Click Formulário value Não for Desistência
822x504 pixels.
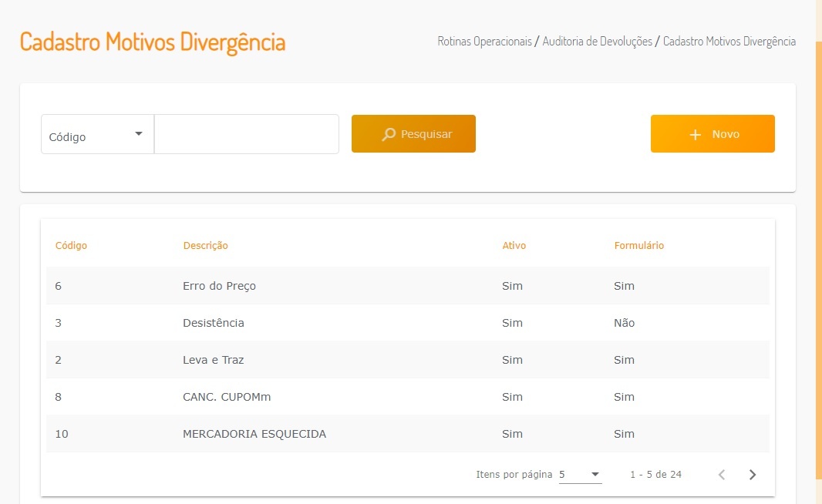(625, 323)
